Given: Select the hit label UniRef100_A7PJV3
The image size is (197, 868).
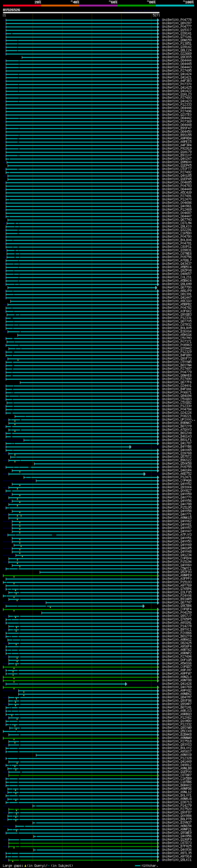Looking at the screenshot, I should coord(177,535).
